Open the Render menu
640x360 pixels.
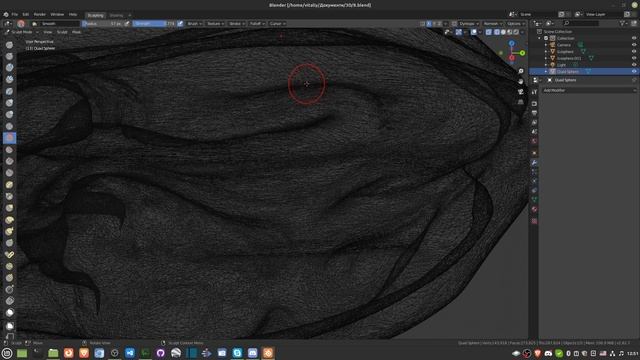[x=40, y=14]
